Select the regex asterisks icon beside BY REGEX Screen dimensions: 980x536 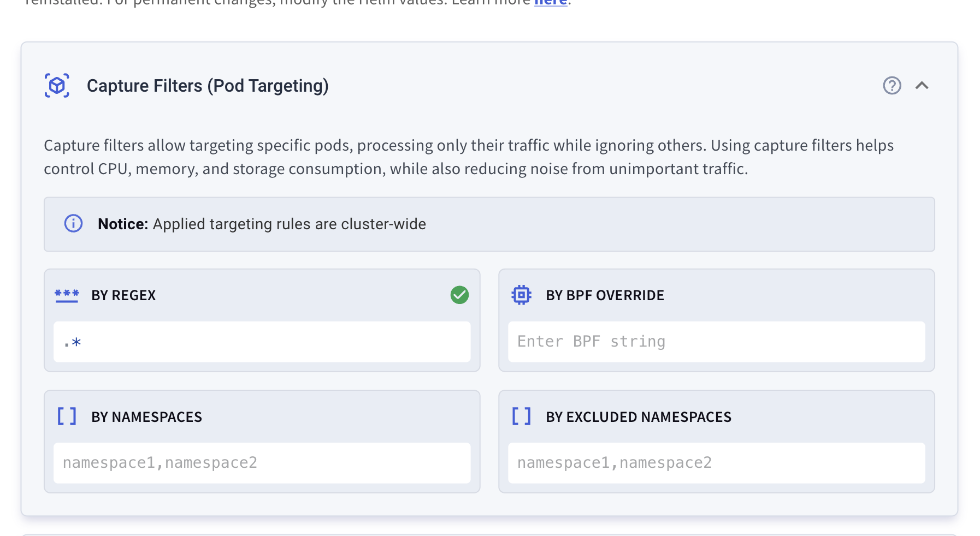point(67,295)
